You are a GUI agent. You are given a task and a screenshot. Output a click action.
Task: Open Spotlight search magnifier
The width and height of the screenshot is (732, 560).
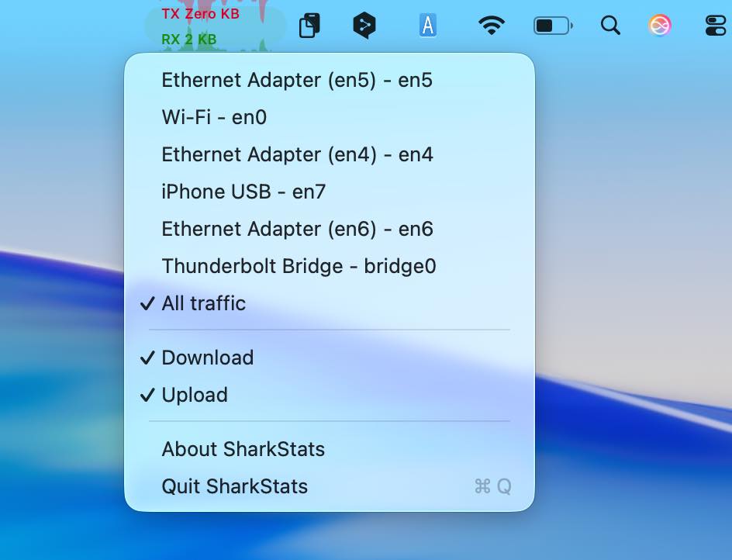pos(610,26)
